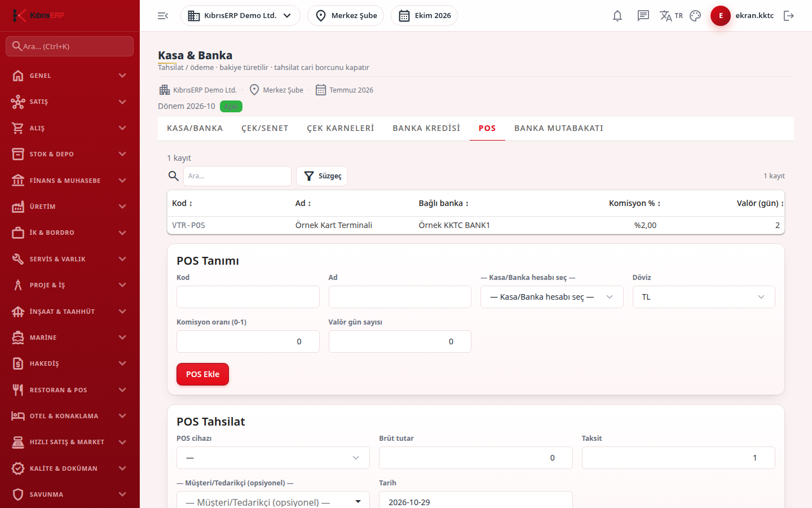Open the BANKA MUTABAKATI tab

[x=559, y=129]
